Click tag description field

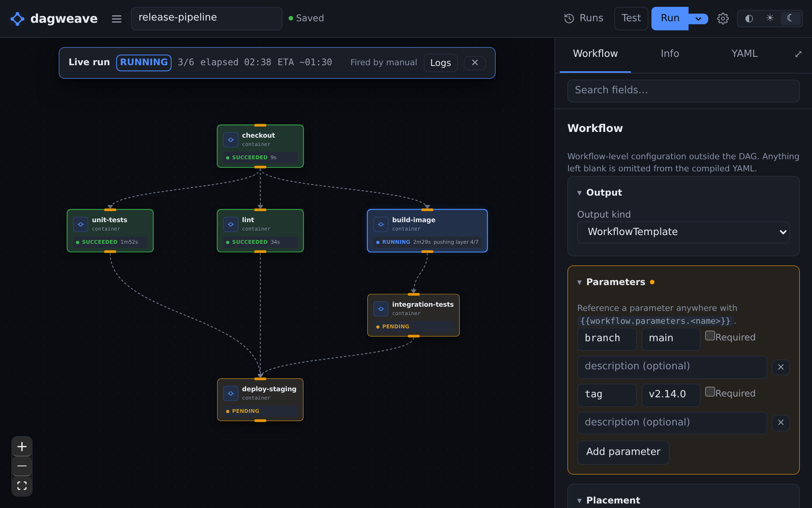(672, 423)
